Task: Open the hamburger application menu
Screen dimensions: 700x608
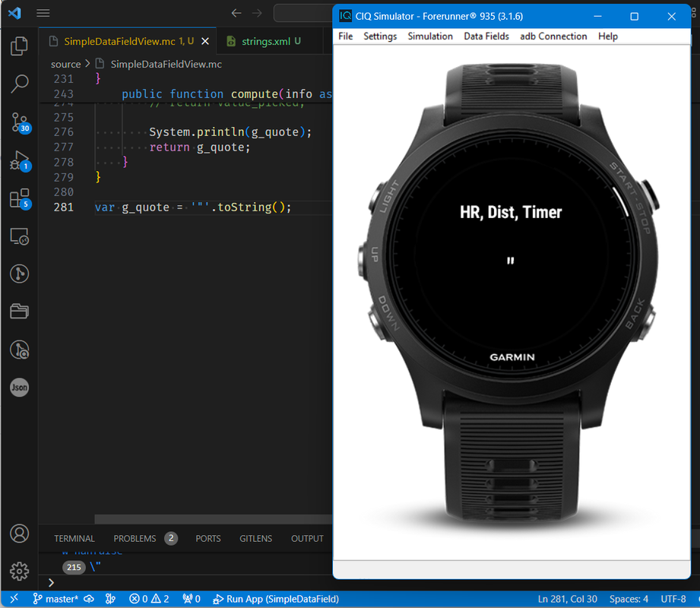Action: click(43, 13)
